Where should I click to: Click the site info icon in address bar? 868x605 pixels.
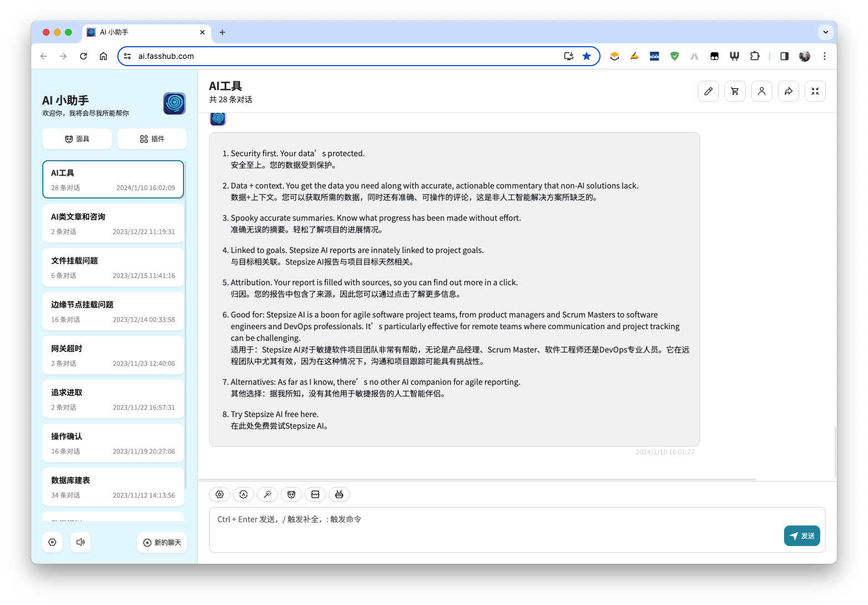[127, 56]
